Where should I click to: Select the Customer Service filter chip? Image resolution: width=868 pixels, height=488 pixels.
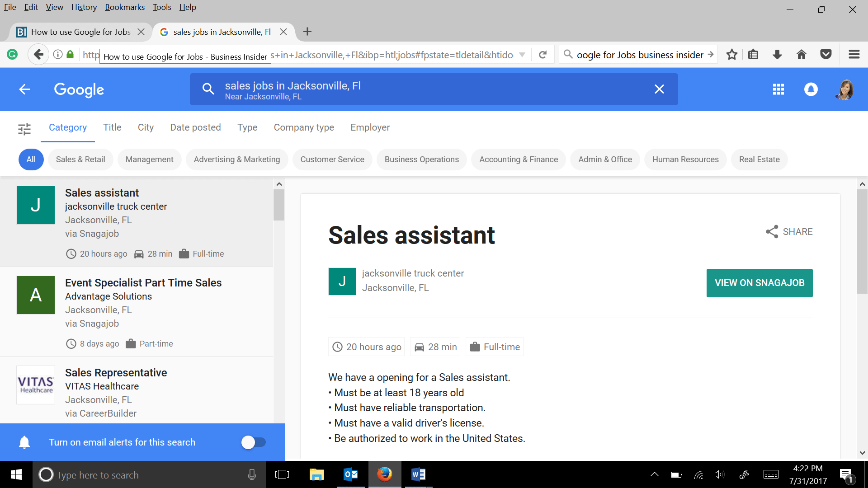click(x=332, y=160)
